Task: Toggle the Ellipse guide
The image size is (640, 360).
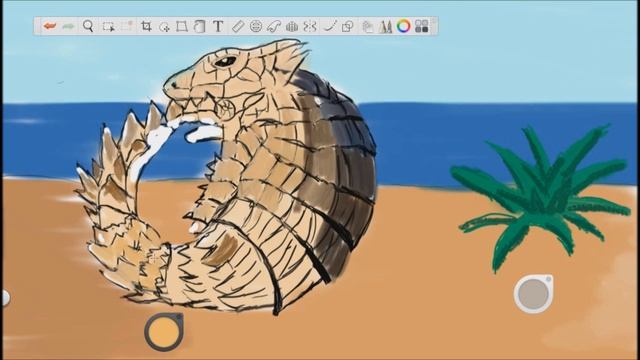Action: tap(256, 27)
